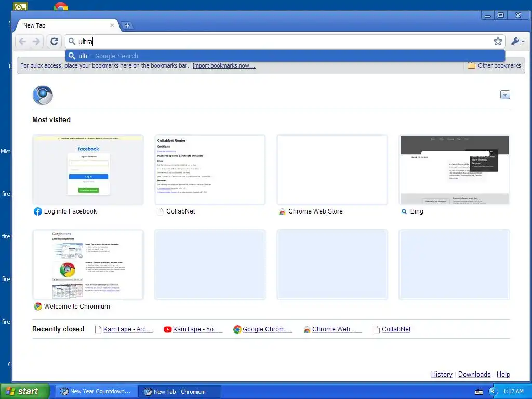The image size is (532, 399).
Task: Open the wrench settings menu
Action: tap(518, 42)
